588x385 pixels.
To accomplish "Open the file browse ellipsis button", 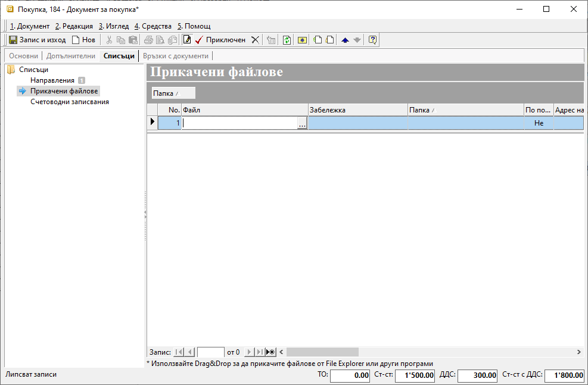I will [302, 123].
